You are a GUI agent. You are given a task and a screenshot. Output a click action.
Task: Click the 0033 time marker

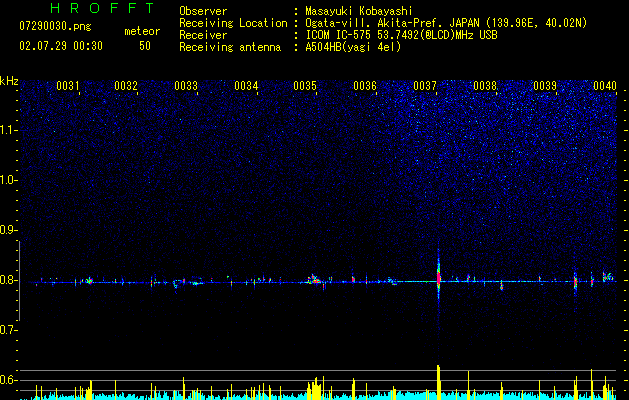(186, 86)
